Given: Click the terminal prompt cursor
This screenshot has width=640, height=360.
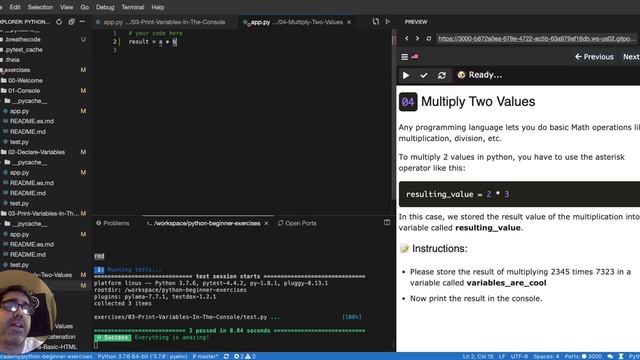Looking at the screenshot, I should pos(96,345).
